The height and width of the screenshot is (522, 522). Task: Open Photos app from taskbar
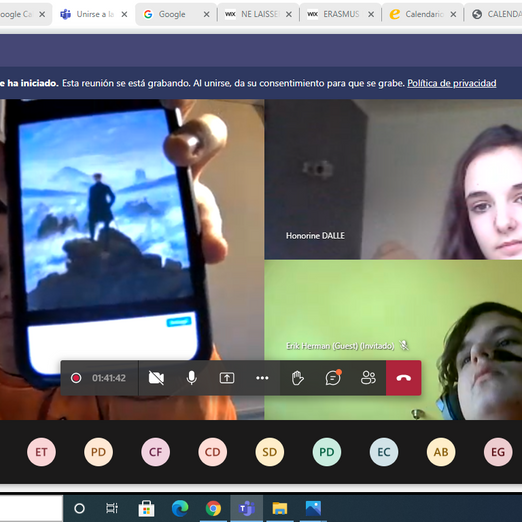click(x=313, y=508)
